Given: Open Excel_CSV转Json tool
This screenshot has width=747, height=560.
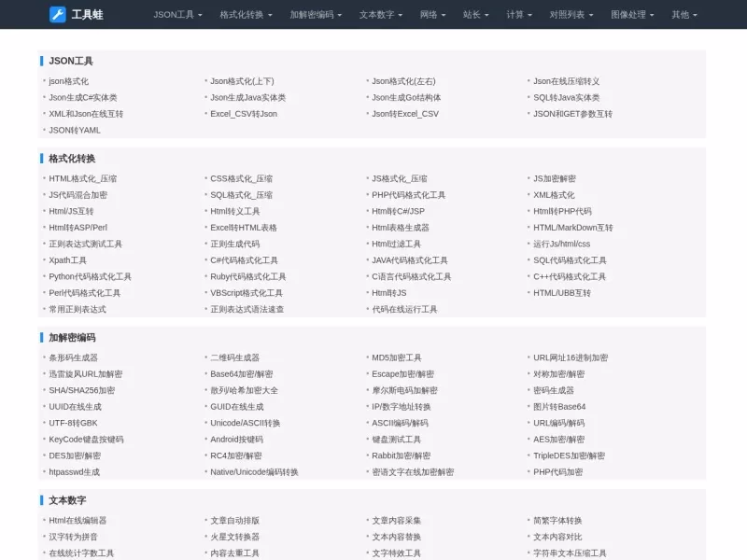Looking at the screenshot, I should coord(244,114).
